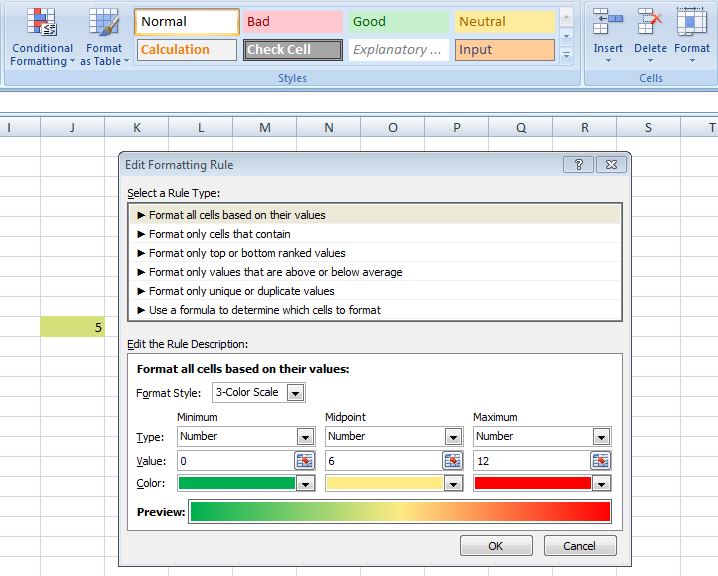Cancel the Edit Formatting Rule dialog
The width and height of the screenshot is (718, 576).
(x=579, y=546)
